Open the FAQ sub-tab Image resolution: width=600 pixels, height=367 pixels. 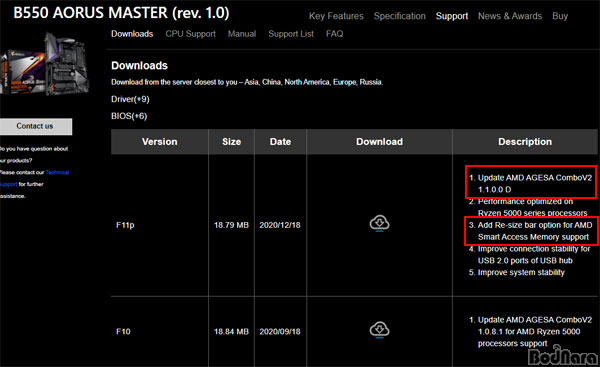[334, 34]
